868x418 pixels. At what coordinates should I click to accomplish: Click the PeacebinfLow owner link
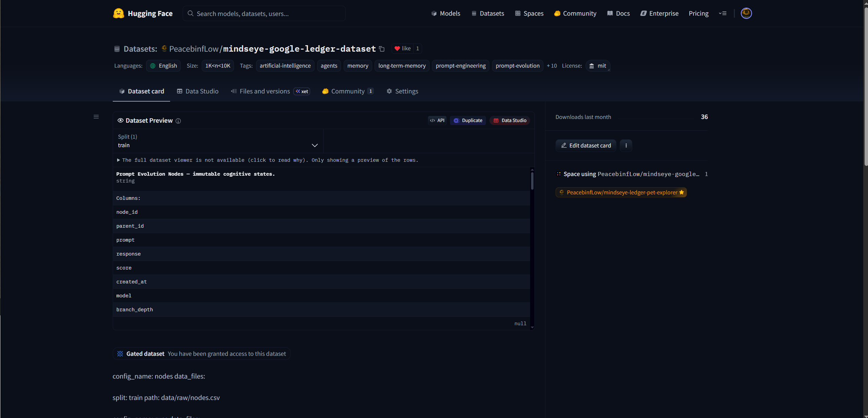194,49
